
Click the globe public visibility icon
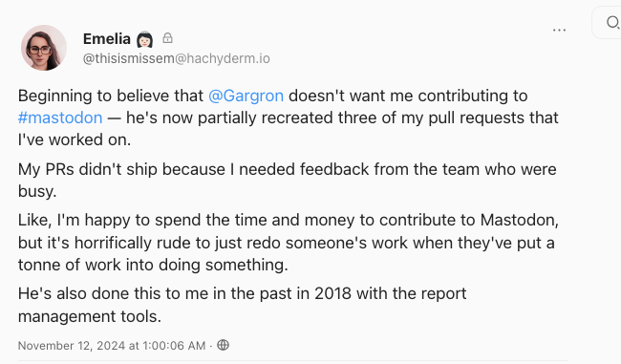[223, 345]
